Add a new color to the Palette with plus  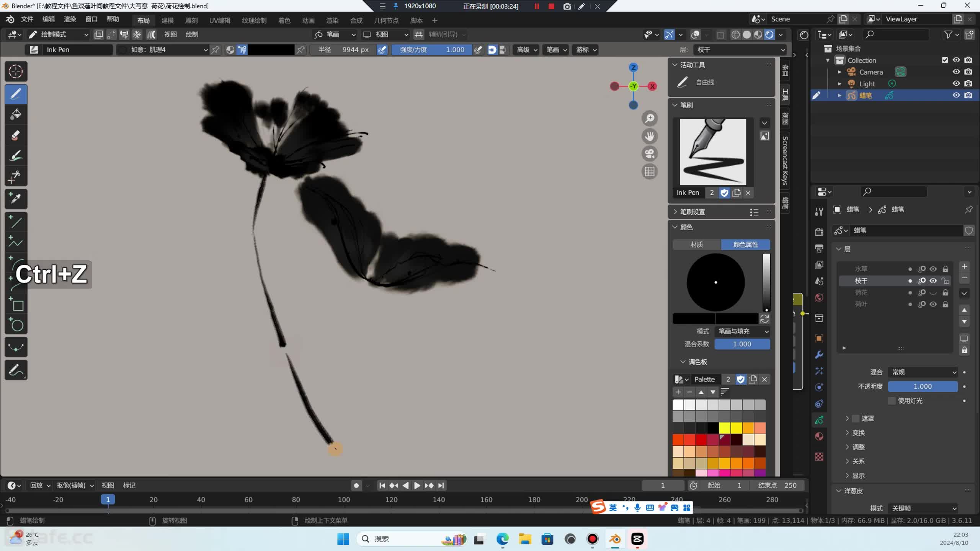pyautogui.click(x=678, y=392)
